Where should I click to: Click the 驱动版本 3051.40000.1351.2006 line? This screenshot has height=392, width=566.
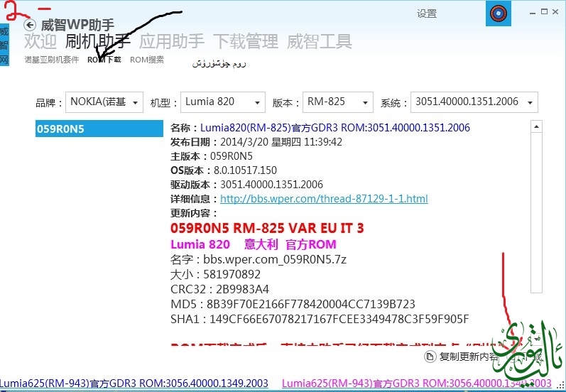coord(246,185)
